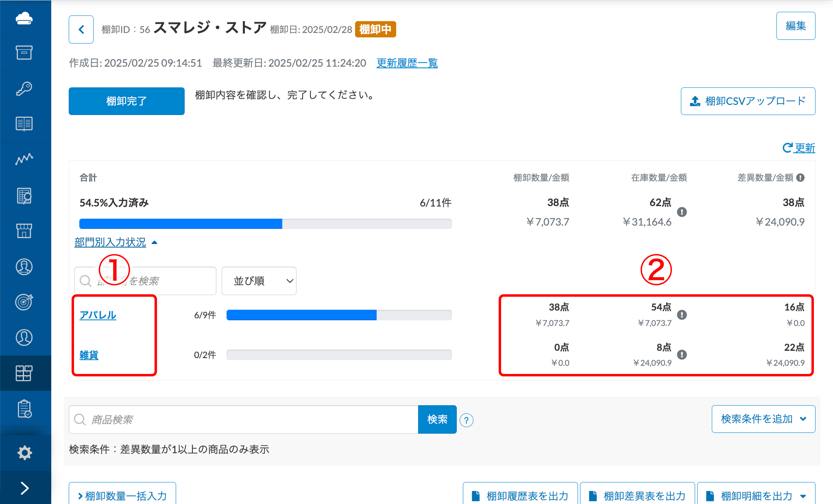833x504 pixels.
Task: Open the アパレル department link
Action: (x=98, y=315)
